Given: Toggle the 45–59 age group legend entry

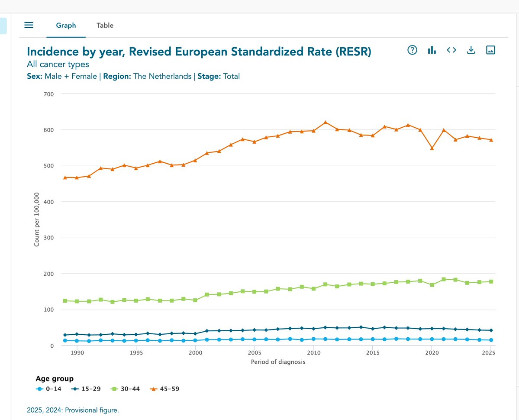Looking at the screenshot, I should [x=165, y=389].
